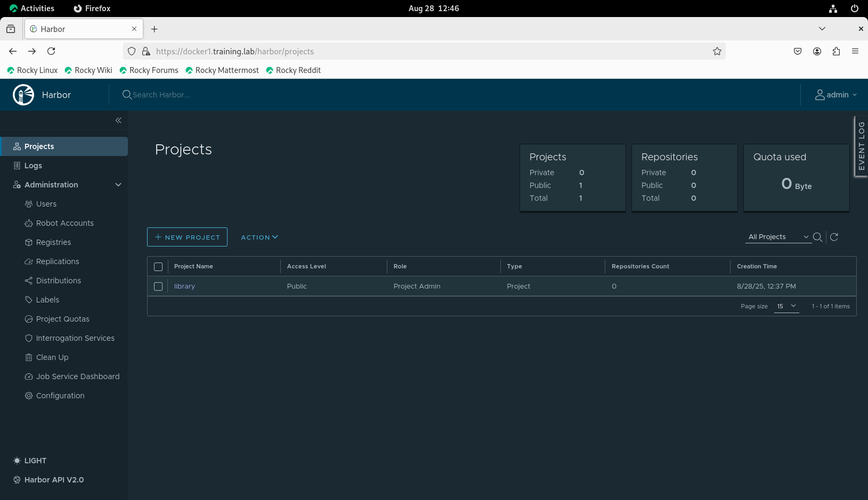
Task: Collapse the Administration section
Action: (118, 185)
